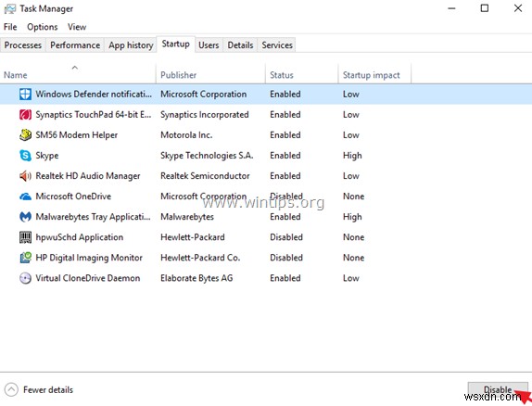Screen dimensions: 532x406
Task: Click the Windows Defender shield icon
Action: click(x=25, y=94)
